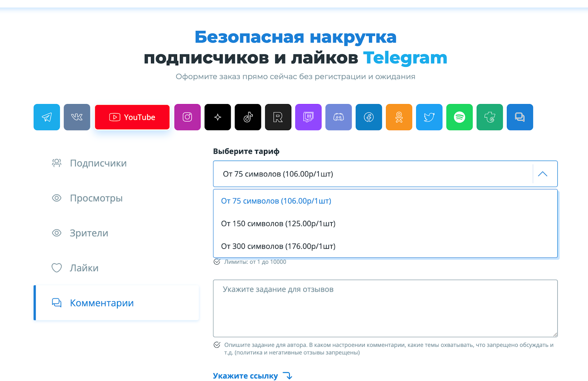
Task: Choose option От 300 символов (176.00р/1шт)
Action: 385,246
